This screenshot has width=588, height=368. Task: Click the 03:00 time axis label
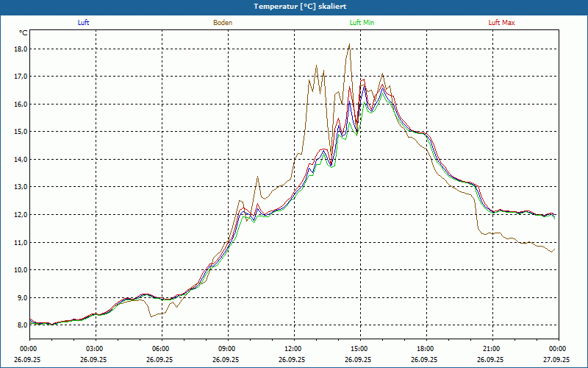tap(95, 349)
